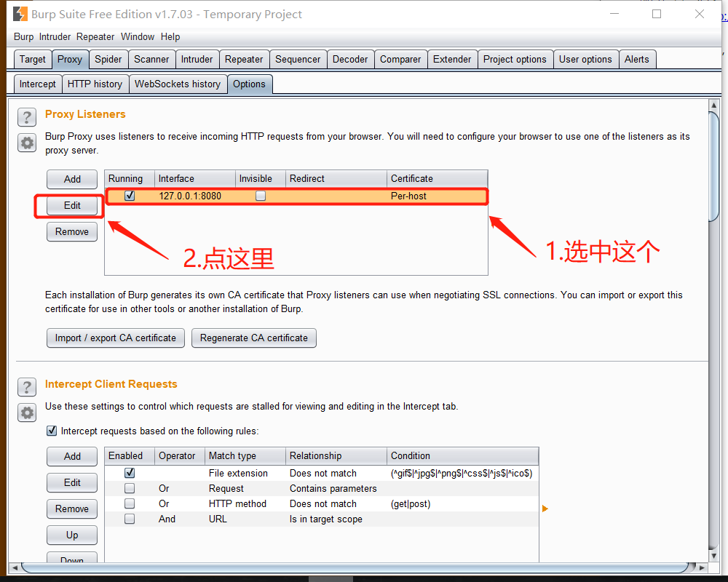The height and width of the screenshot is (582, 728).
Task: Switch to the Intercept sub-tab
Action: [x=38, y=84]
